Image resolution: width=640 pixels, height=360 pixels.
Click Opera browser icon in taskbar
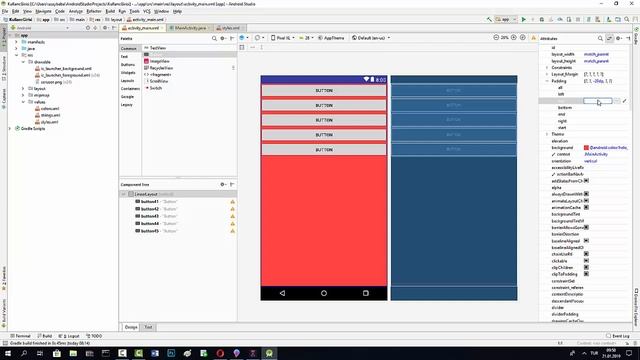coord(220,353)
